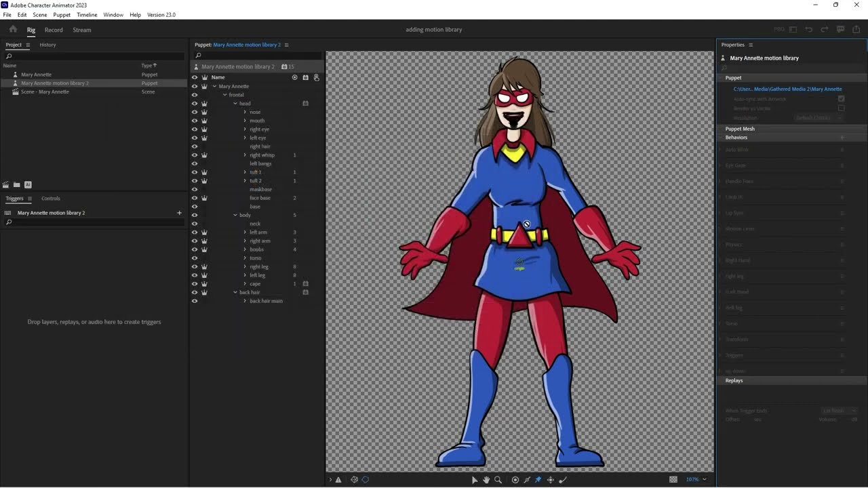868x488 pixels.
Task: Select the Hand tool
Action: click(x=486, y=479)
